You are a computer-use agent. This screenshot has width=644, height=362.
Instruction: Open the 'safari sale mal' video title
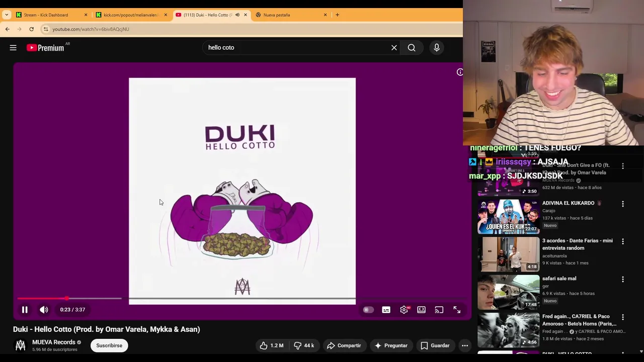[x=559, y=279]
